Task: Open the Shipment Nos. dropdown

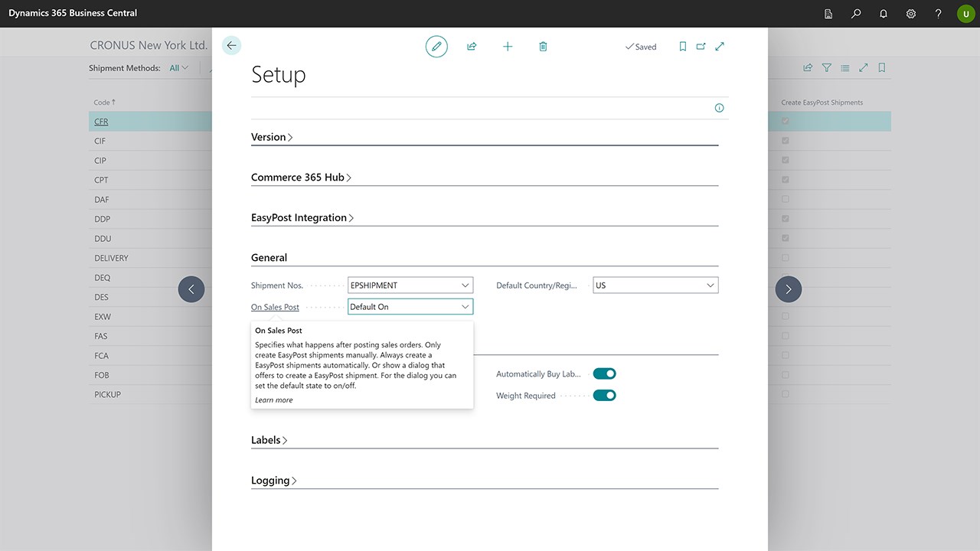Action: (465, 285)
